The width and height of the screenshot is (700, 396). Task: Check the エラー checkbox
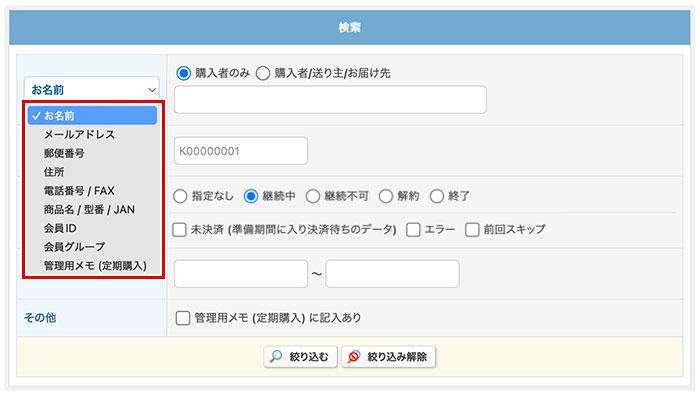413,229
